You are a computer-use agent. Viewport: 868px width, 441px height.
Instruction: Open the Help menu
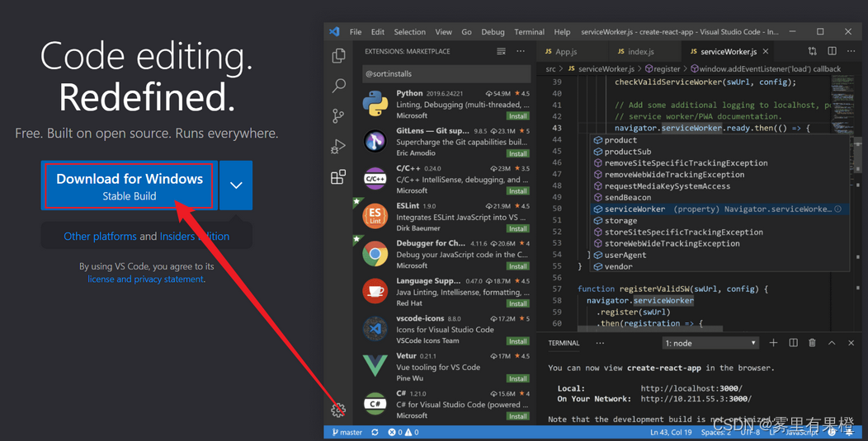(562, 32)
